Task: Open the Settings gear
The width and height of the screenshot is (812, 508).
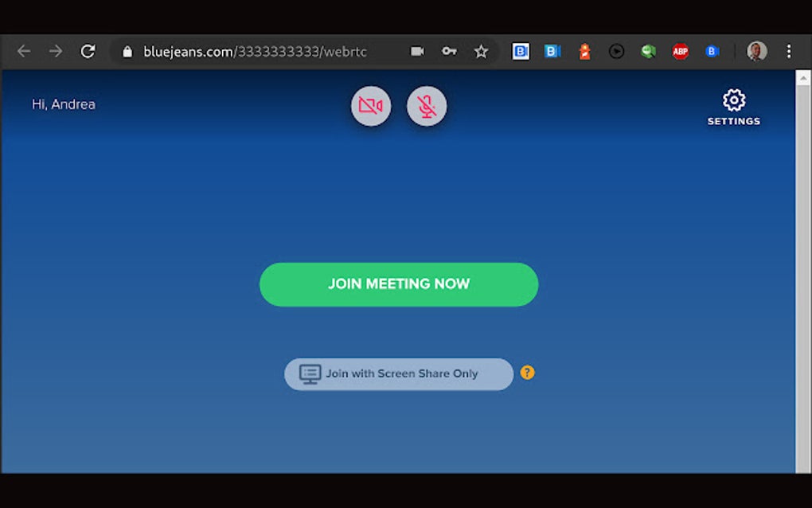Action: [x=732, y=101]
